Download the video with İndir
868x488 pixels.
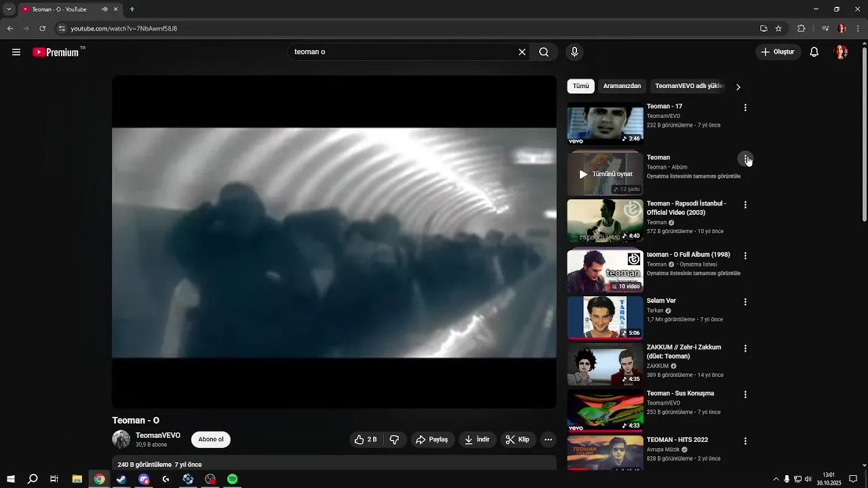(x=477, y=439)
